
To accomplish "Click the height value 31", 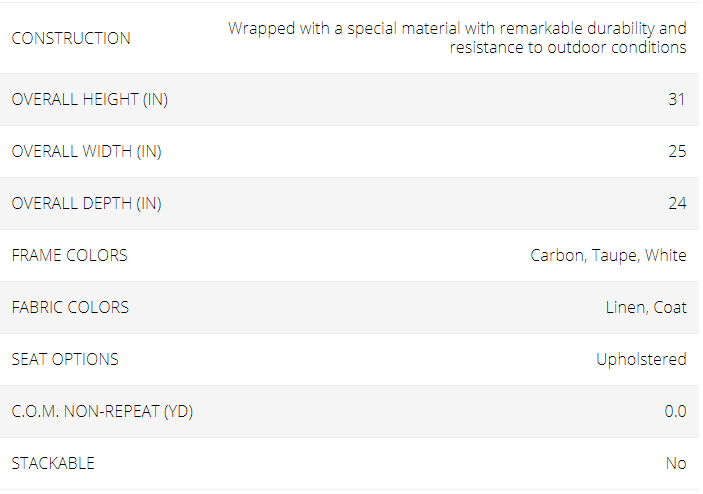I will point(677,100).
